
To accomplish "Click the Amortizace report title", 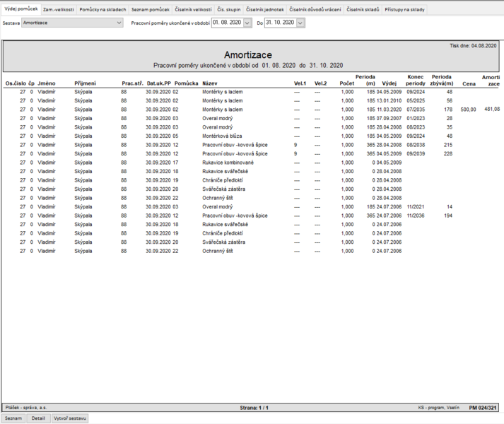I will pos(248,54).
